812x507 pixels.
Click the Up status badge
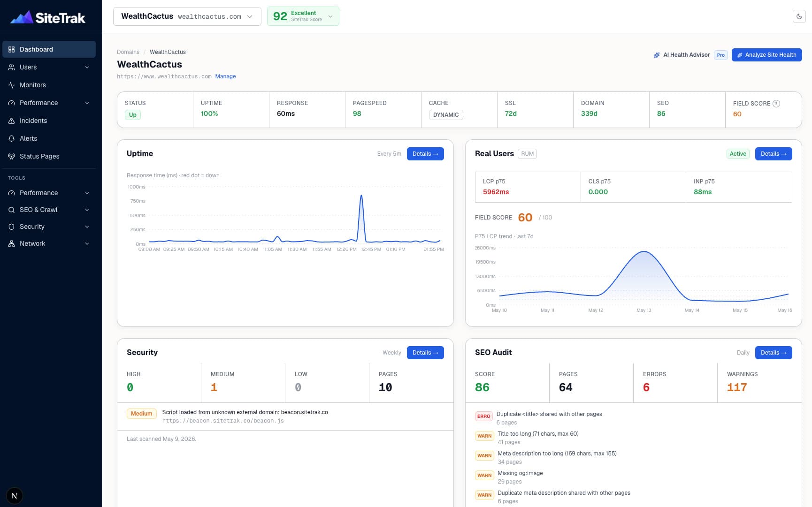[133, 115]
